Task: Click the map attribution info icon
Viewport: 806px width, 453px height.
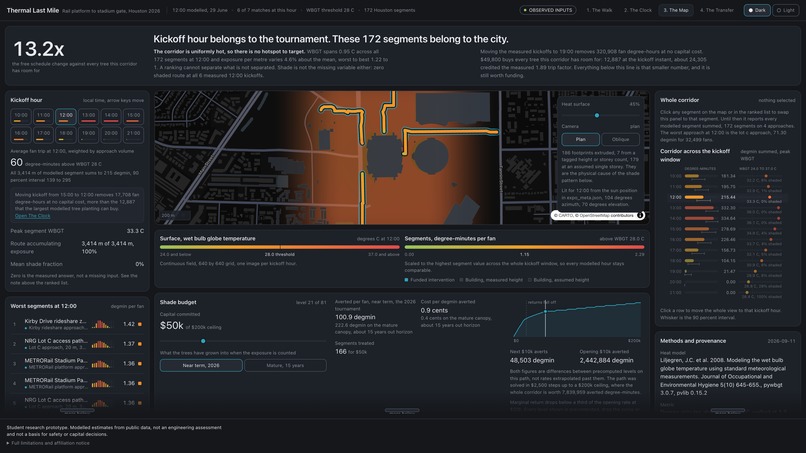Action: (640, 215)
